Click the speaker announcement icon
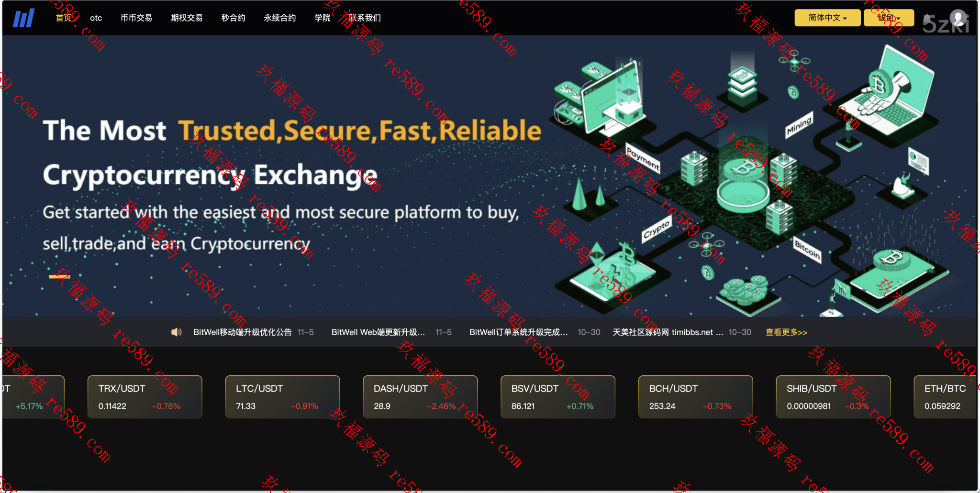The width and height of the screenshot is (980, 493). [177, 332]
